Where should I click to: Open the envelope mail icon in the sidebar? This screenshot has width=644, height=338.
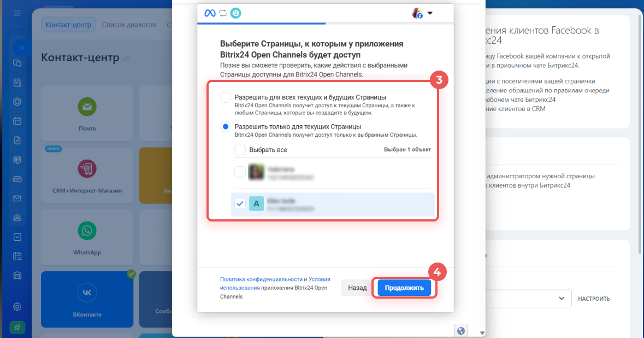pos(17,199)
